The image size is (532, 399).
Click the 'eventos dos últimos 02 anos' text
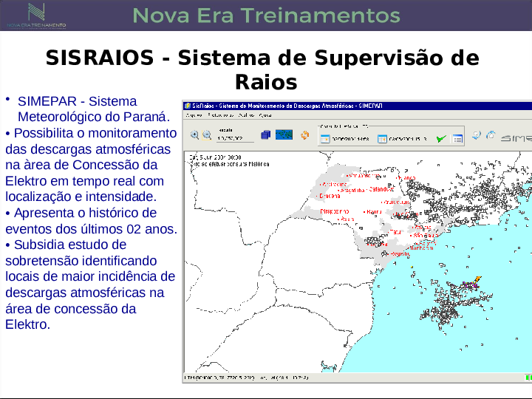[92, 229]
